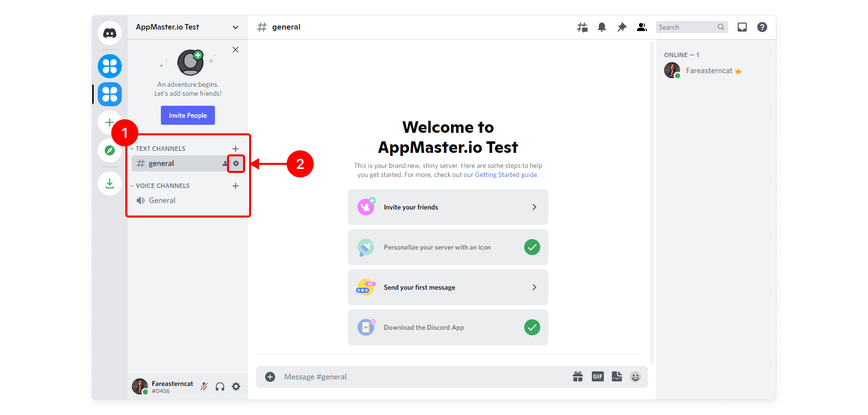Open User Settings gear icon

(236, 386)
